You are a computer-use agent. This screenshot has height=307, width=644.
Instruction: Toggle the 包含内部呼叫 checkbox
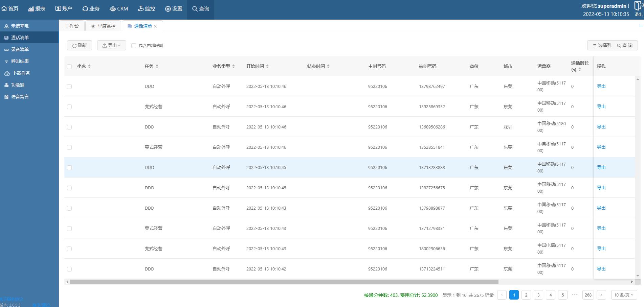134,46
